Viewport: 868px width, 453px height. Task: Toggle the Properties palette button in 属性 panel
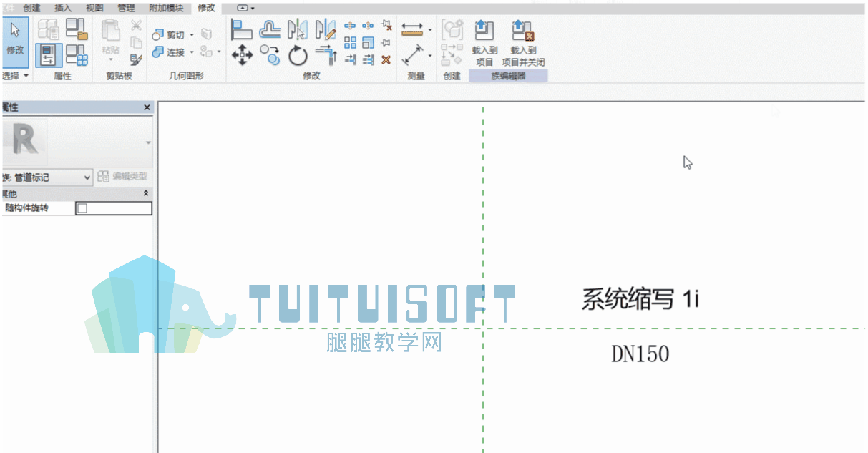48,54
